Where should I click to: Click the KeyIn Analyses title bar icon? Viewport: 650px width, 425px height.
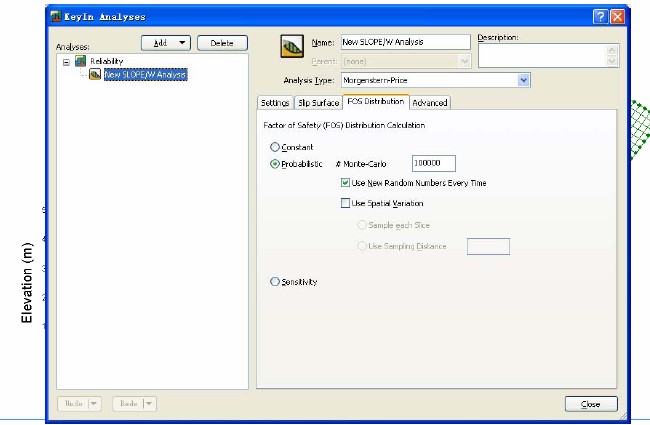pyautogui.click(x=56, y=16)
